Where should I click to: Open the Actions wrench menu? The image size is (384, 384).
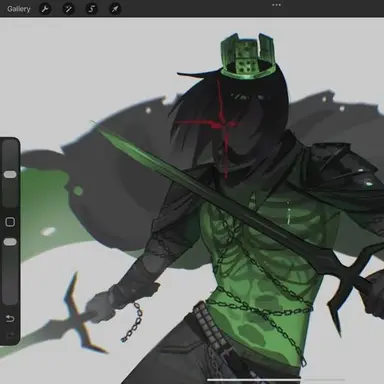tap(45, 9)
